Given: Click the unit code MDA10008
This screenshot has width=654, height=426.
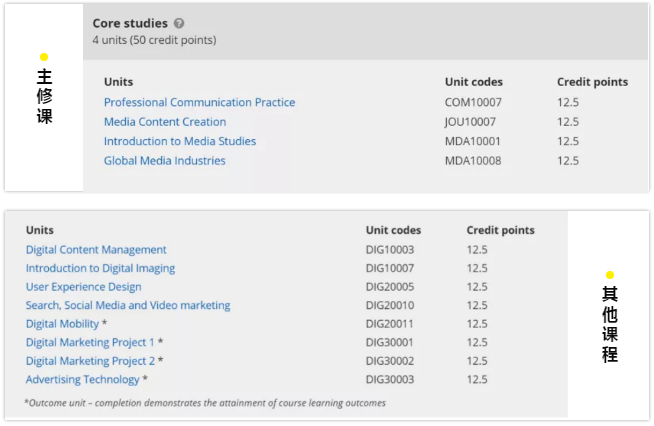Looking at the screenshot, I should pos(471,161).
